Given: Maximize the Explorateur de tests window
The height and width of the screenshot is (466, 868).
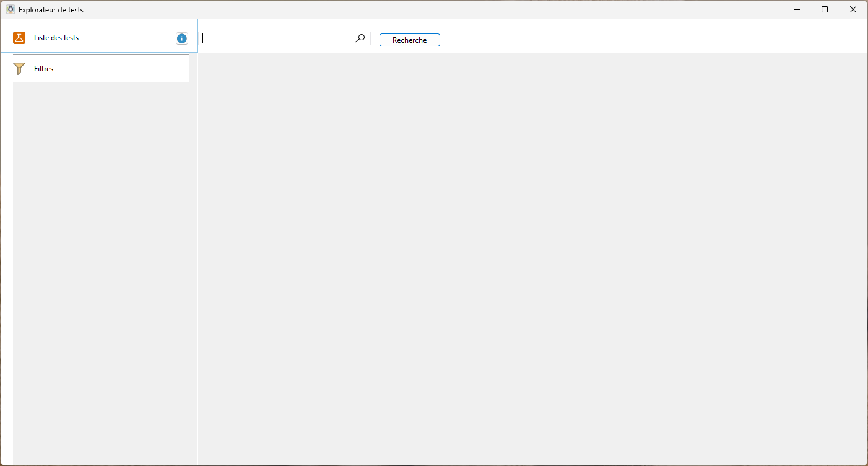Looking at the screenshot, I should 825,9.
